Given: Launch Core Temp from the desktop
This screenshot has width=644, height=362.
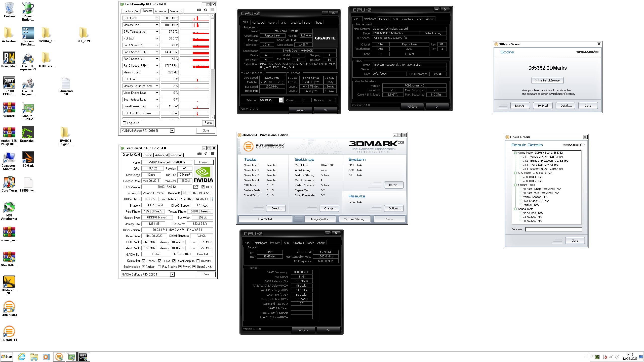Looking at the screenshot, I should click(x=9, y=184).
